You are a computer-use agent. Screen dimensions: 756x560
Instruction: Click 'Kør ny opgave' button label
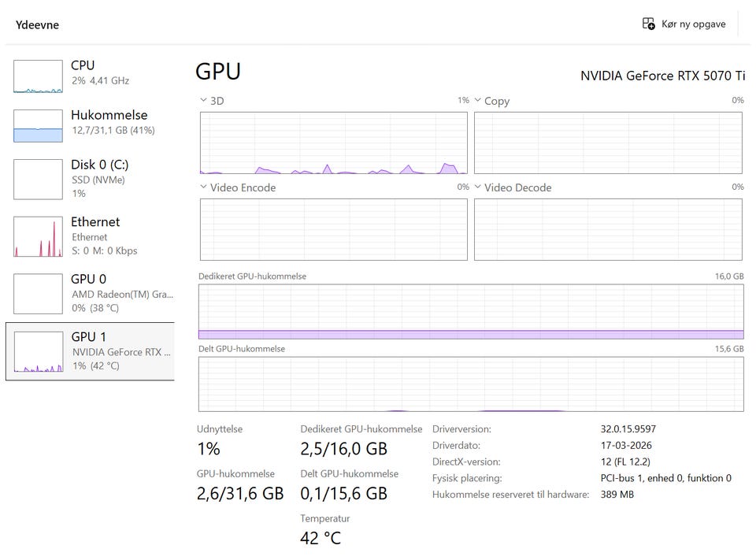click(x=693, y=24)
